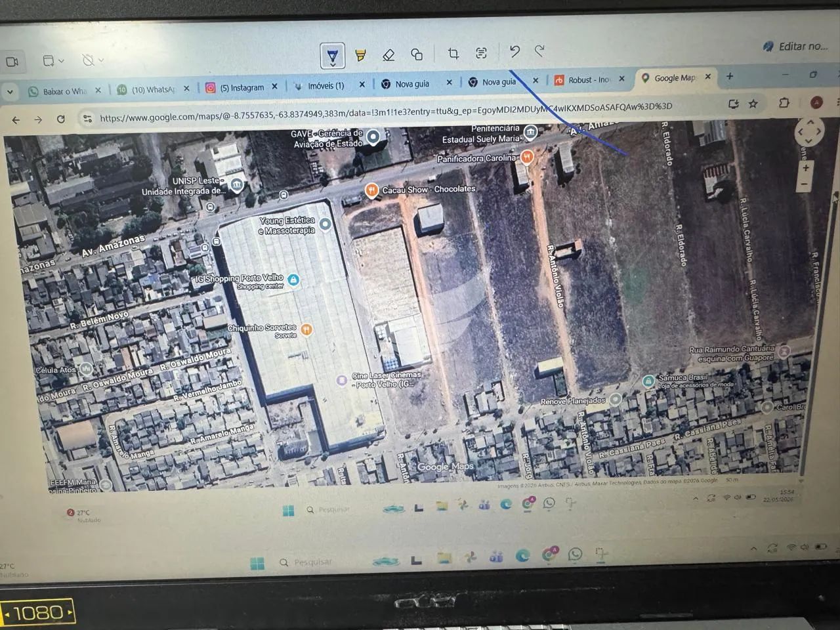Select the Samuca Brasil shop marker
Viewport: 840px width, 630px height.
click(x=648, y=381)
